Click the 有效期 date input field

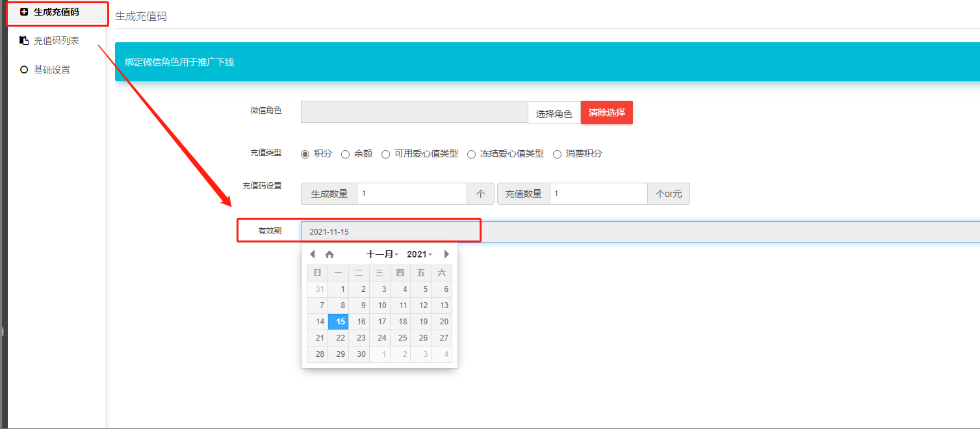coord(639,232)
